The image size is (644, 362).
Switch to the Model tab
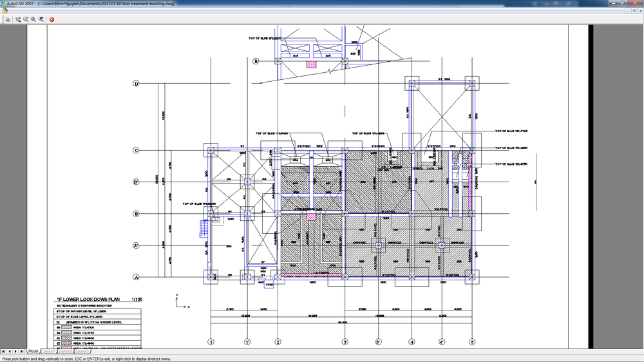click(x=33, y=351)
